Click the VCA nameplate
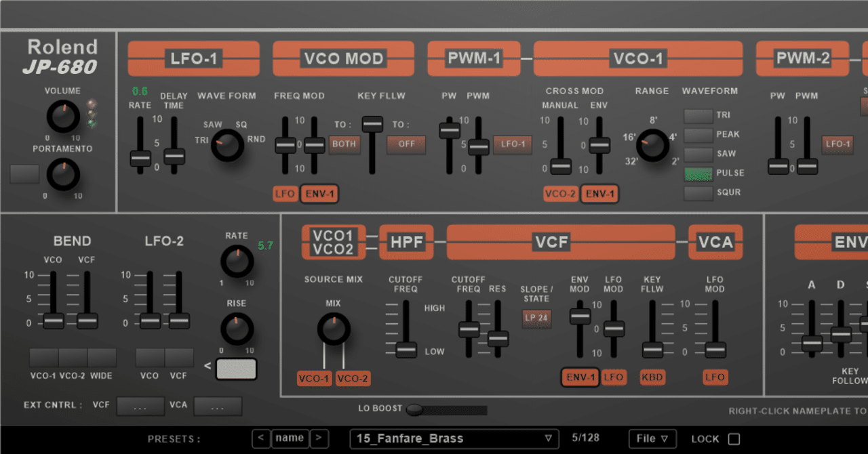 pos(715,242)
